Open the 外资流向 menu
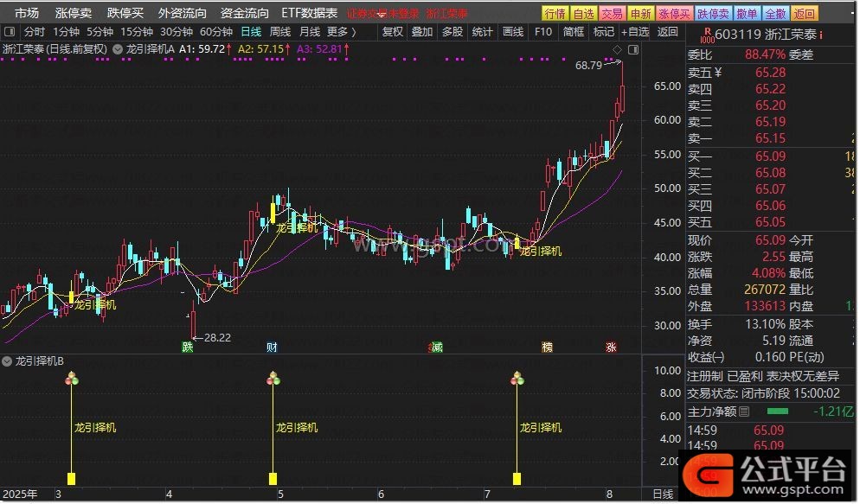The image size is (860, 504). click(x=182, y=13)
